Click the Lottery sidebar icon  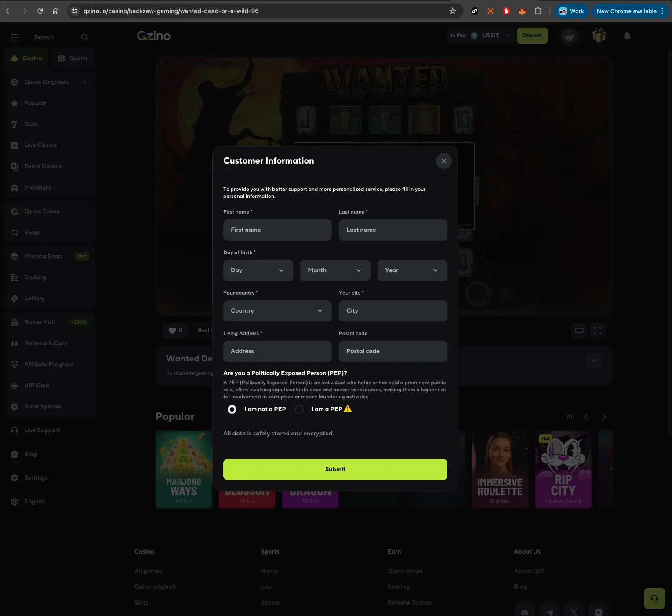(x=15, y=299)
